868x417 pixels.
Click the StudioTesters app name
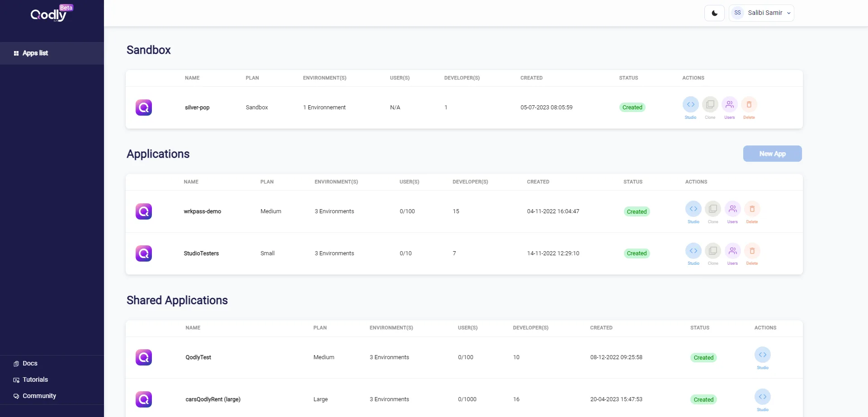(x=201, y=253)
